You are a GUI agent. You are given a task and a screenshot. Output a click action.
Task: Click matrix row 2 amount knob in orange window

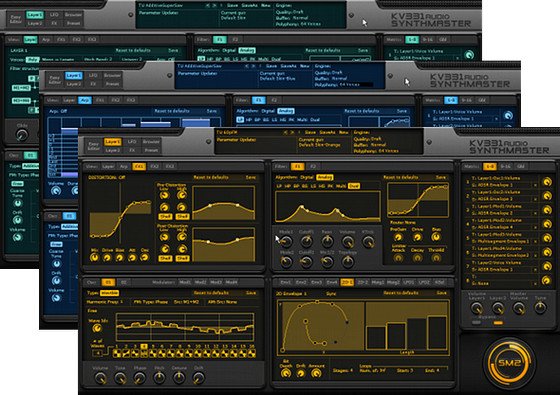point(547,196)
